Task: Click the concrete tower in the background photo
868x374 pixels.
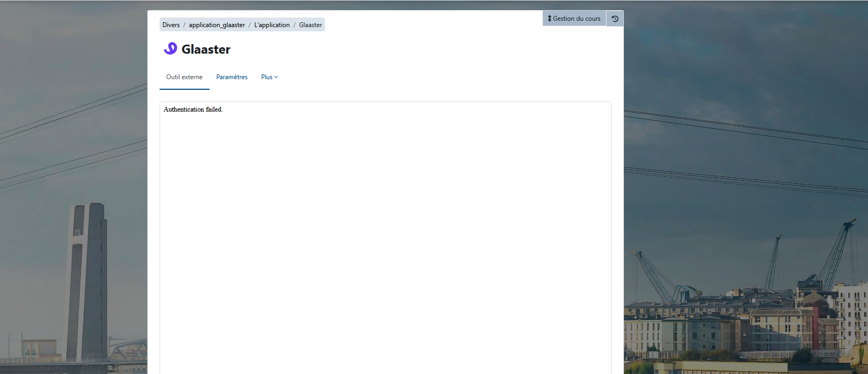Action: tap(87, 282)
